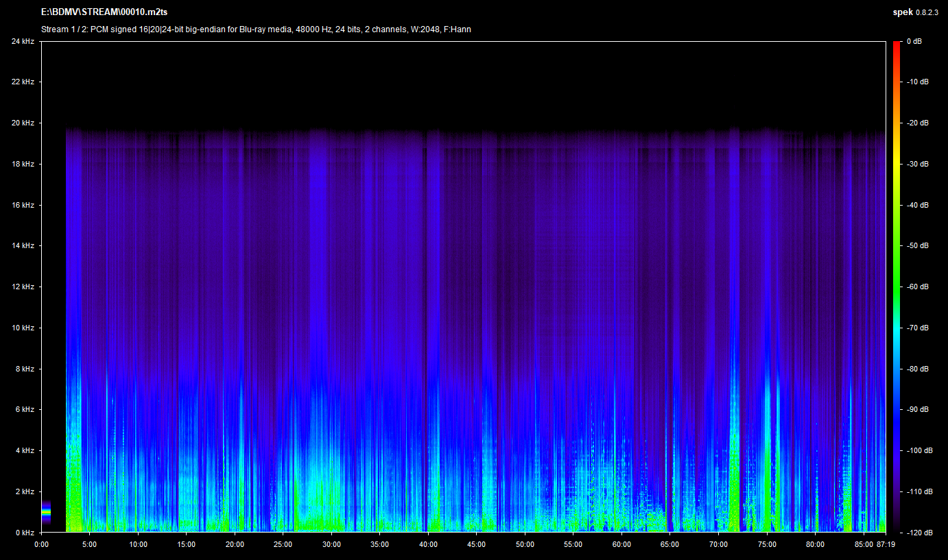Screen dimensions: 948x560
Task: Click the 20 kHz frequency axis label
Action: point(22,123)
